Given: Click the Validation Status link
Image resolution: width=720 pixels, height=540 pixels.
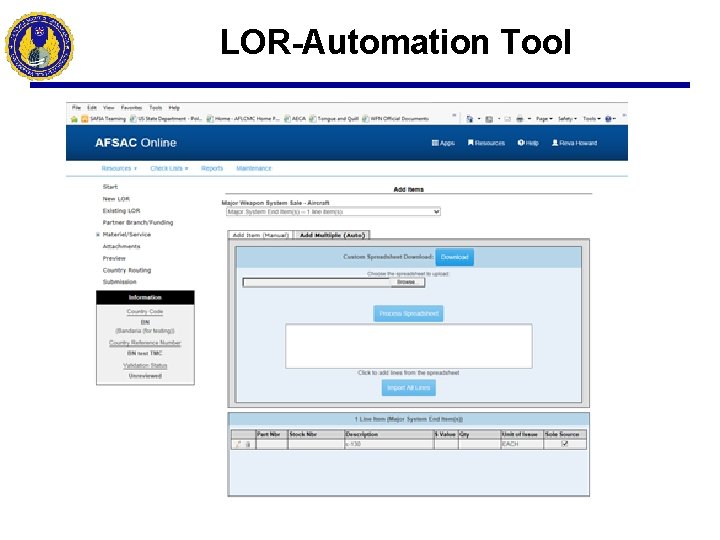Looking at the screenshot, I should pyautogui.click(x=145, y=366).
